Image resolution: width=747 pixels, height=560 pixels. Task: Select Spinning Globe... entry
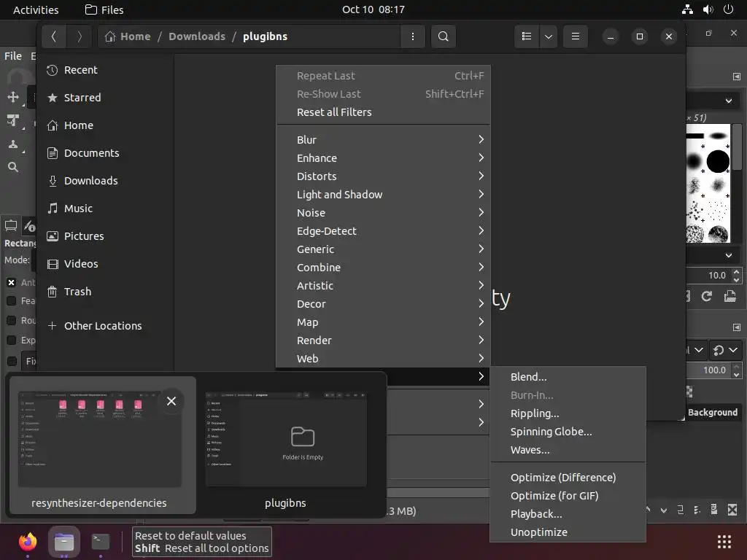(x=568, y=432)
